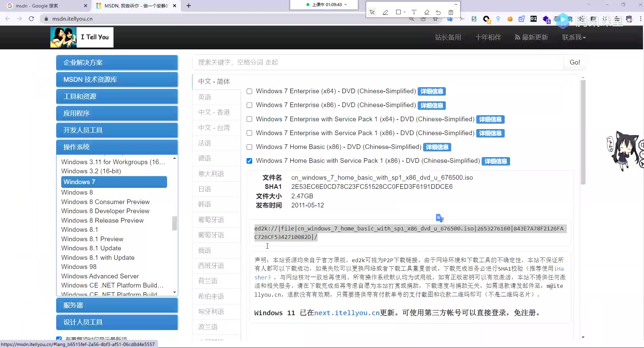
Task: Open the 十年相伴 nav link
Action: tap(488, 37)
